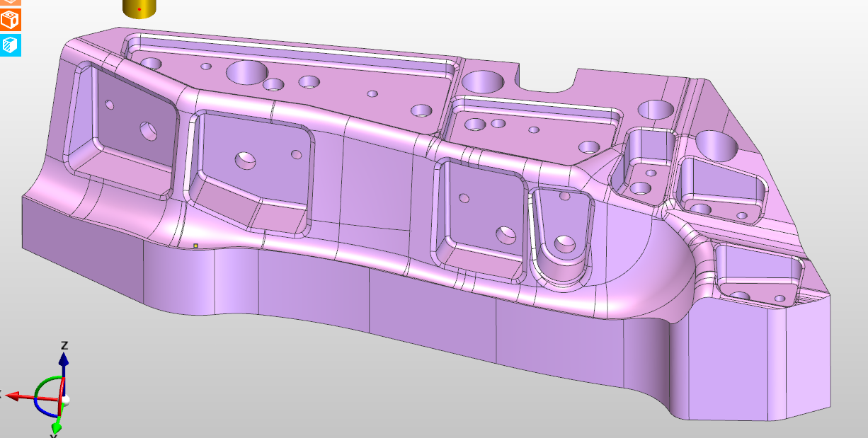Click the blue Z axis arrow on triad
The width and height of the screenshot is (868, 438).
click(x=64, y=361)
